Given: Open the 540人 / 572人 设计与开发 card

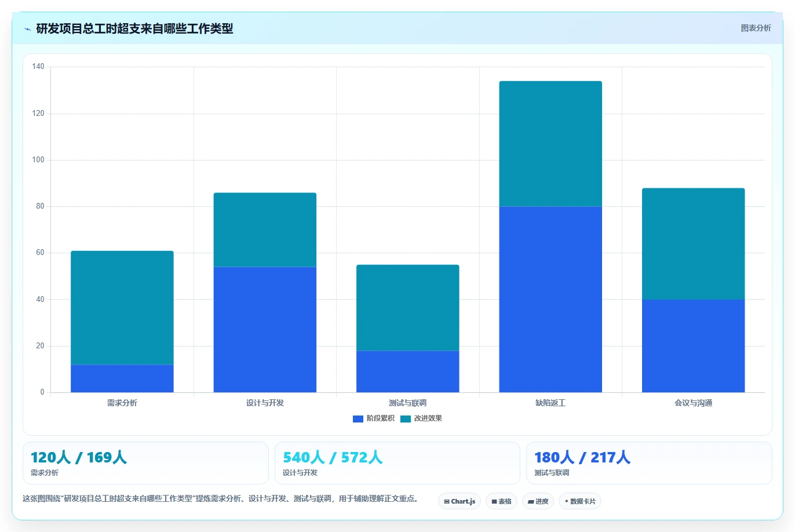Looking at the screenshot, I should click(x=397, y=463).
